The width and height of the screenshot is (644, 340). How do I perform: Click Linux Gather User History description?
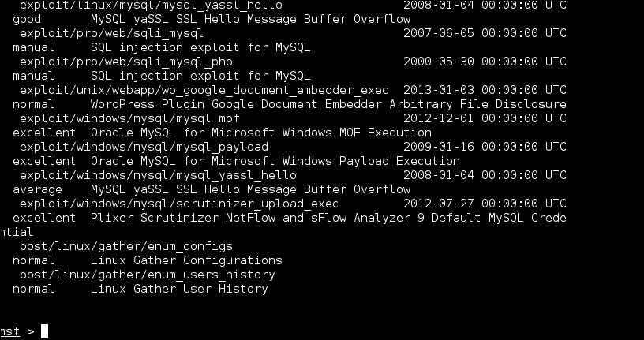(179, 289)
